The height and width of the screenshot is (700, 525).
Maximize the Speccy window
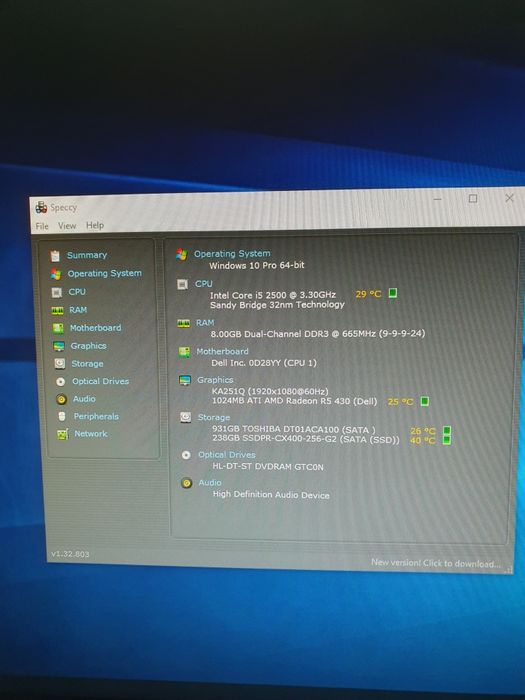tap(473, 198)
